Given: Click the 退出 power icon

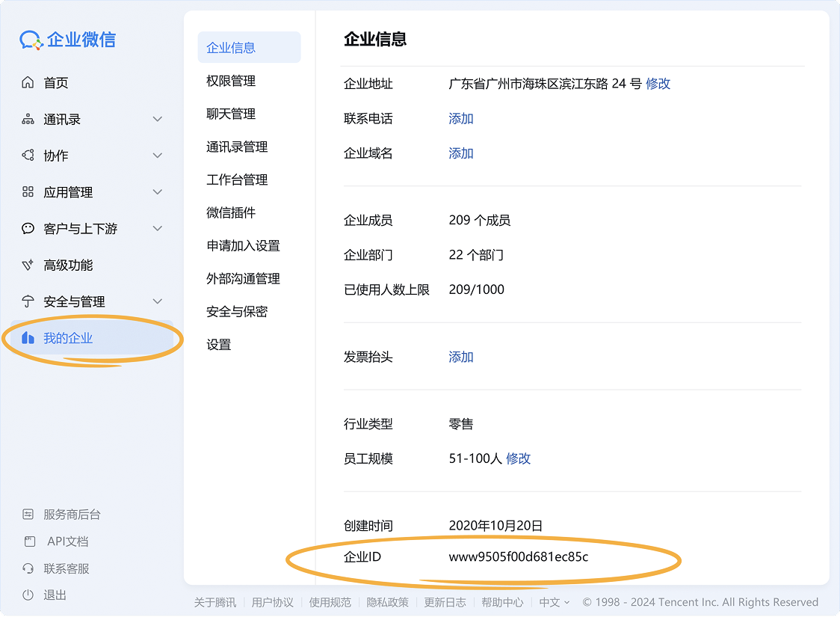Looking at the screenshot, I should 28,595.
